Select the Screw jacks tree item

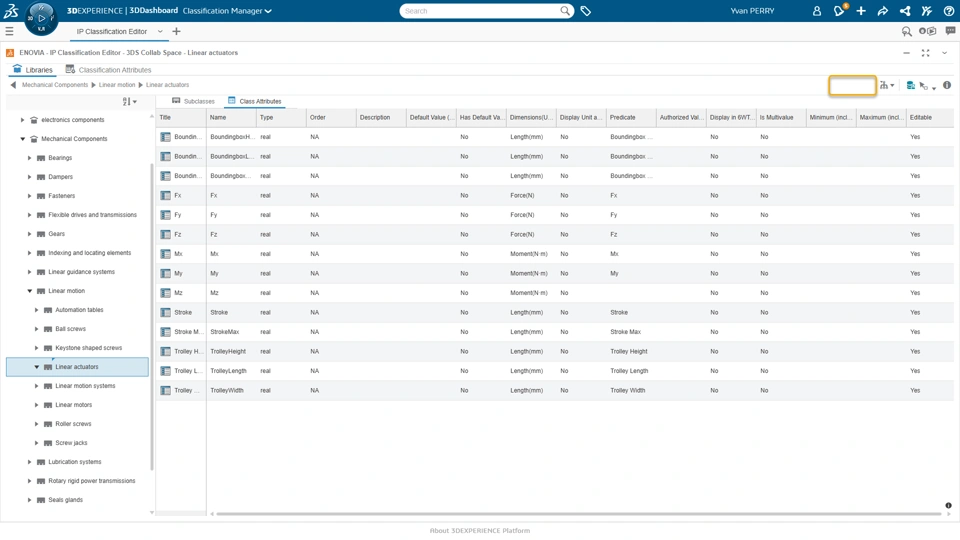pos(71,443)
